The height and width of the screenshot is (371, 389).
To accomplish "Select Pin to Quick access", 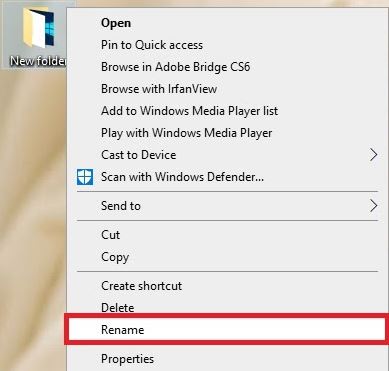I will tap(152, 45).
